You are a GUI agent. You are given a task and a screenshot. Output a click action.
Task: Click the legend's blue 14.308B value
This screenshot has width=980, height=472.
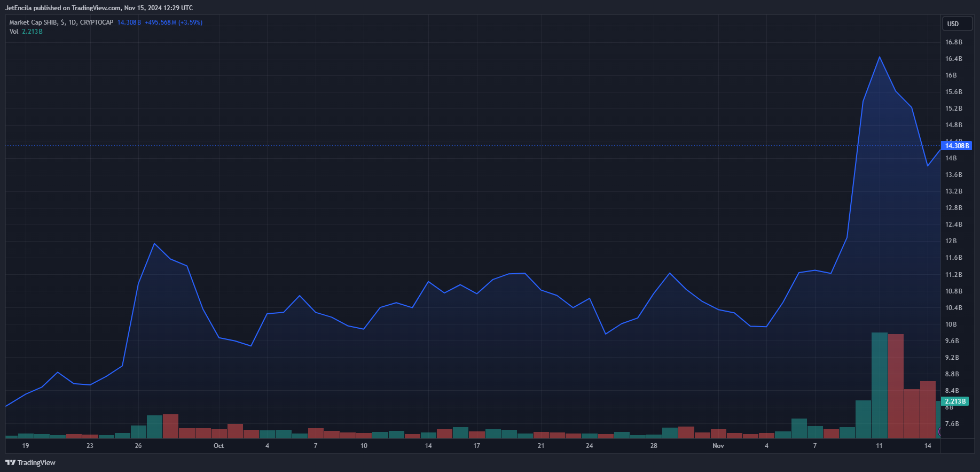tap(129, 22)
